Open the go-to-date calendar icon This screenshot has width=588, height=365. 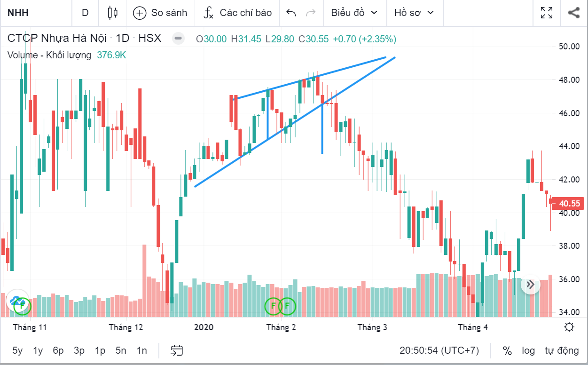[177, 350]
